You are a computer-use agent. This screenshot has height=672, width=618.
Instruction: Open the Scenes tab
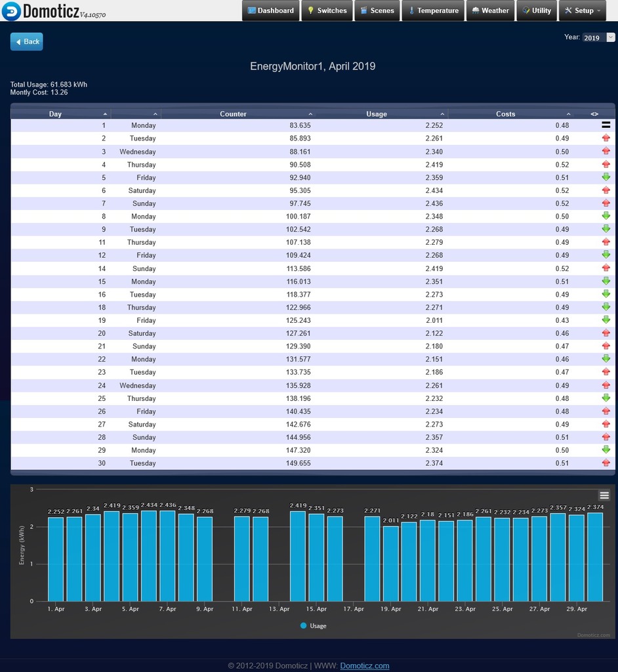(377, 10)
